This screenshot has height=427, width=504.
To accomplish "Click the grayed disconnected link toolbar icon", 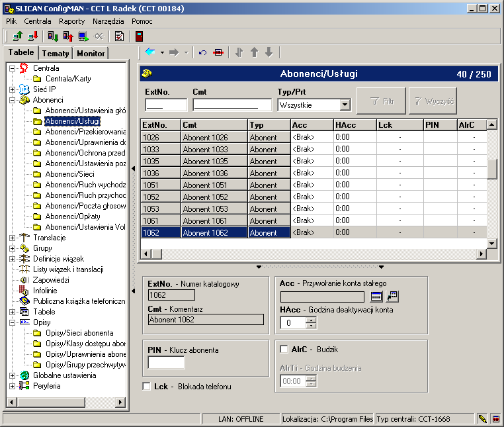I will point(99,36).
